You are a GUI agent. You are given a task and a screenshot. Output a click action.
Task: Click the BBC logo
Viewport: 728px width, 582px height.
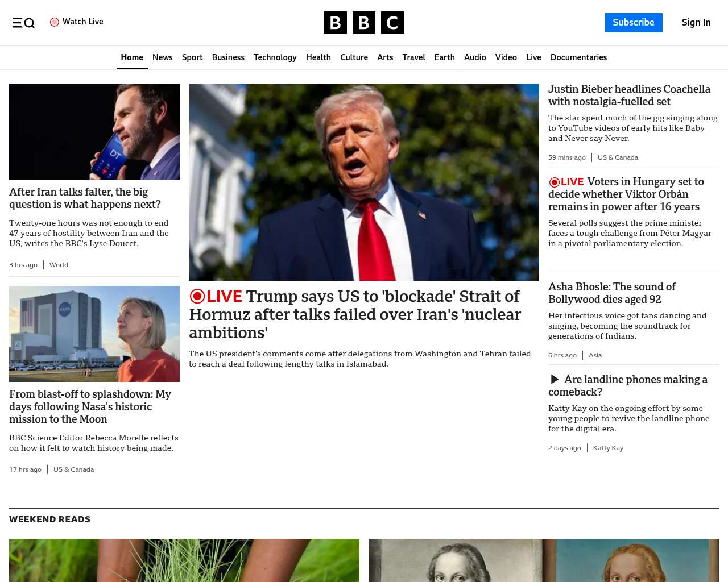point(364,23)
